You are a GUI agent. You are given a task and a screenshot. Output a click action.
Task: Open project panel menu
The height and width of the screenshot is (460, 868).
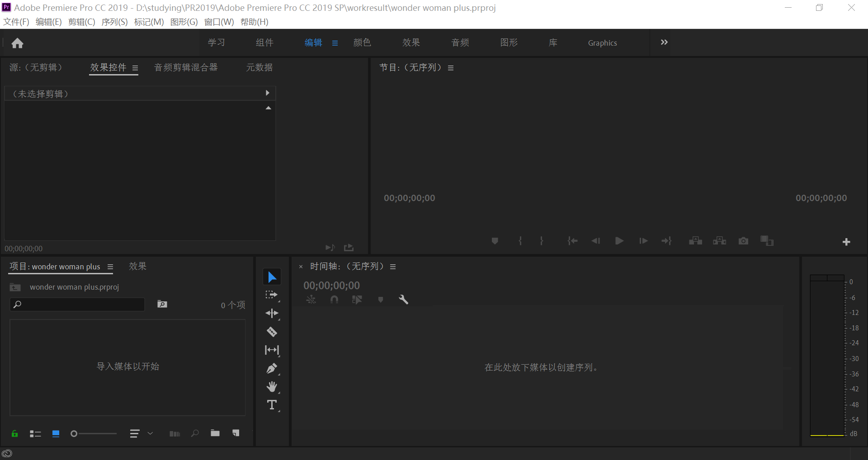(110, 267)
